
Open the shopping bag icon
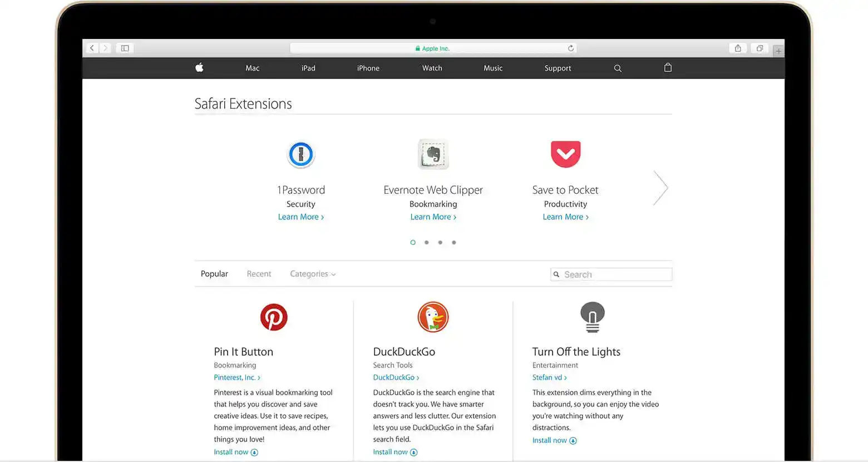[668, 68]
